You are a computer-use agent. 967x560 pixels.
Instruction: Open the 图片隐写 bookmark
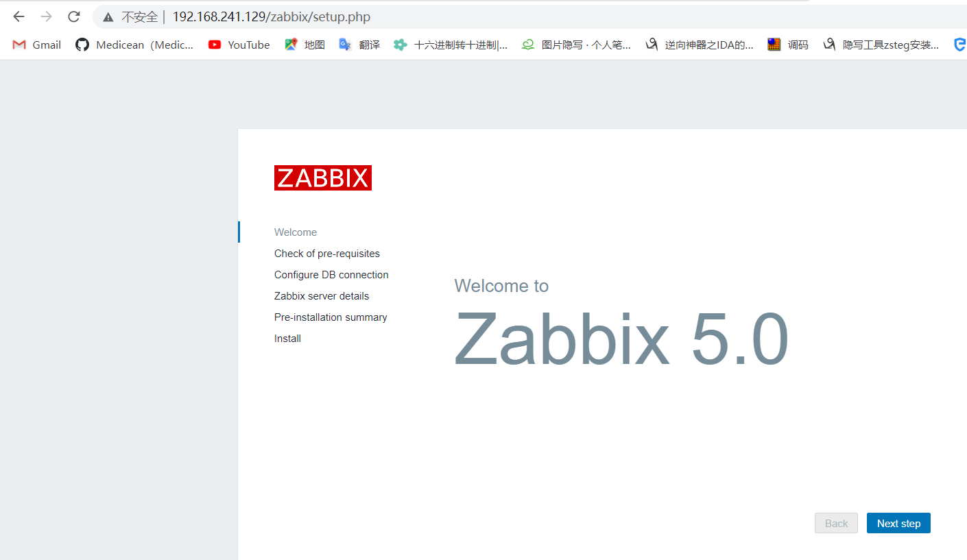[x=576, y=45]
